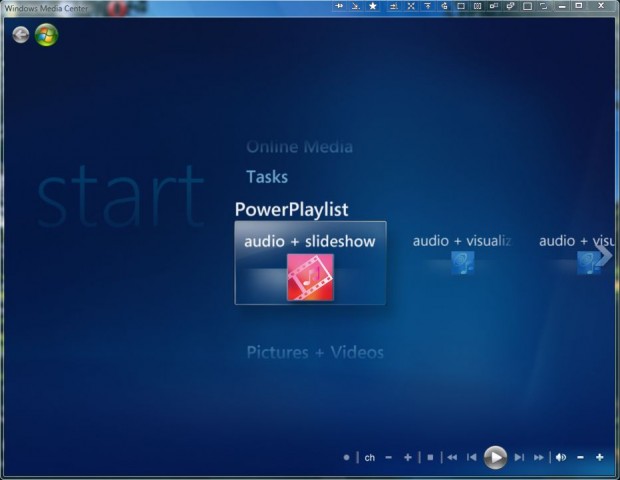This screenshot has height=480, width=620.
Task: Decrease volume with the minus button
Action: coord(580,457)
